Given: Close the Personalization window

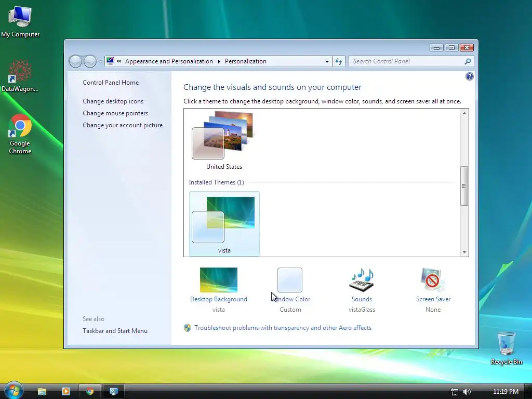Looking at the screenshot, I should [x=467, y=47].
